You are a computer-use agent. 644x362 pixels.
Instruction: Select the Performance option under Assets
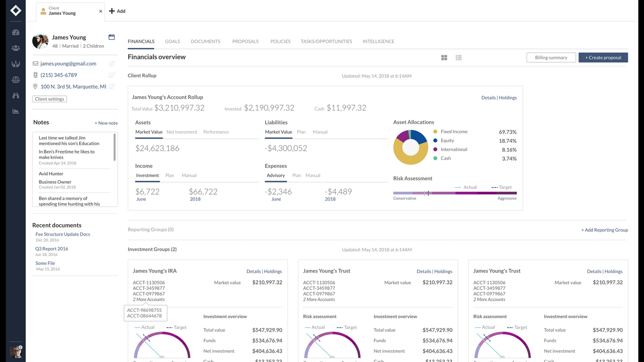[x=216, y=132]
